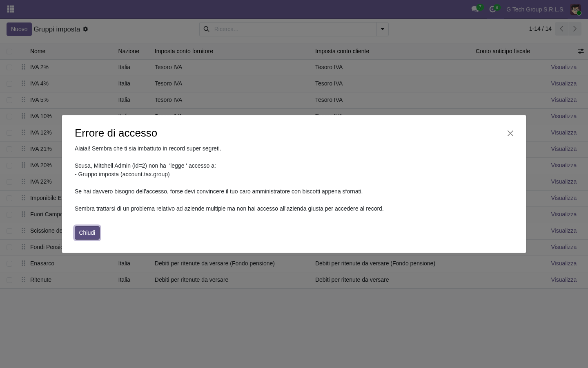This screenshot has width=588, height=368.
Task: Click the 1-14 / 14 pager counter
Action: click(540, 29)
